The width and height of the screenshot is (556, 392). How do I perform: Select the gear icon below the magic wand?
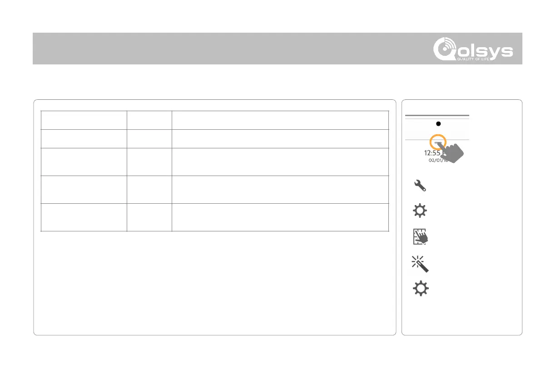[x=421, y=289]
